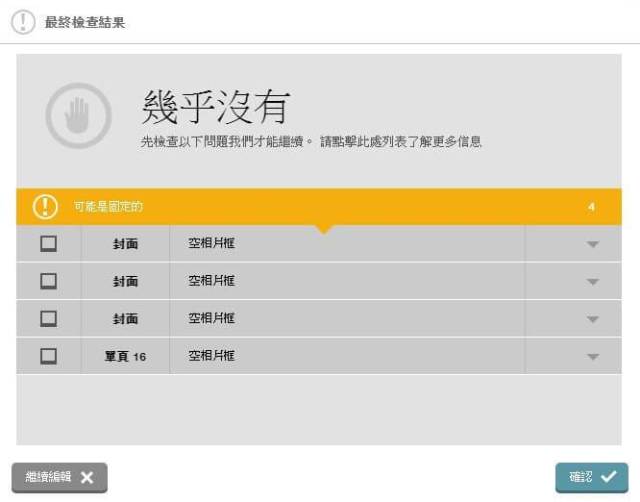Click the 幾乎沒有 heading
The height and width of the screenshot is (502, 640).
click(216, 107)
